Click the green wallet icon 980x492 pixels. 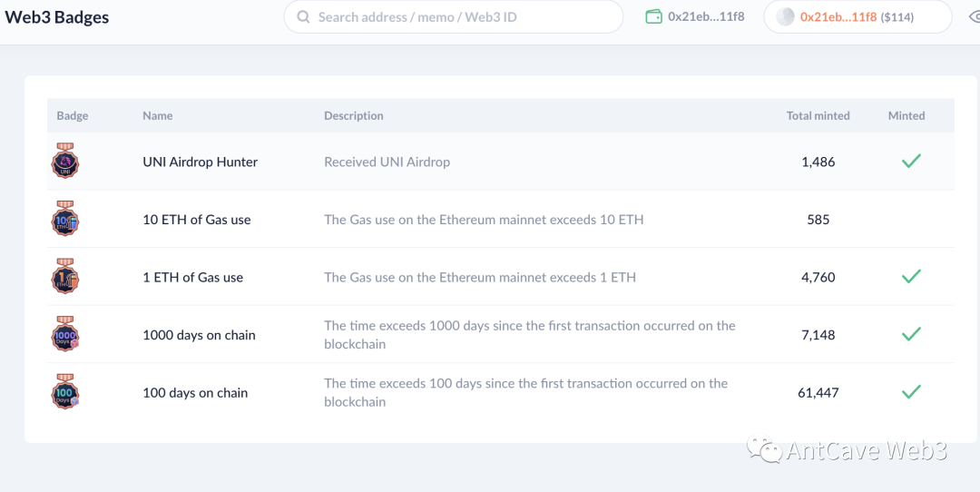click(x=653, y=17)
